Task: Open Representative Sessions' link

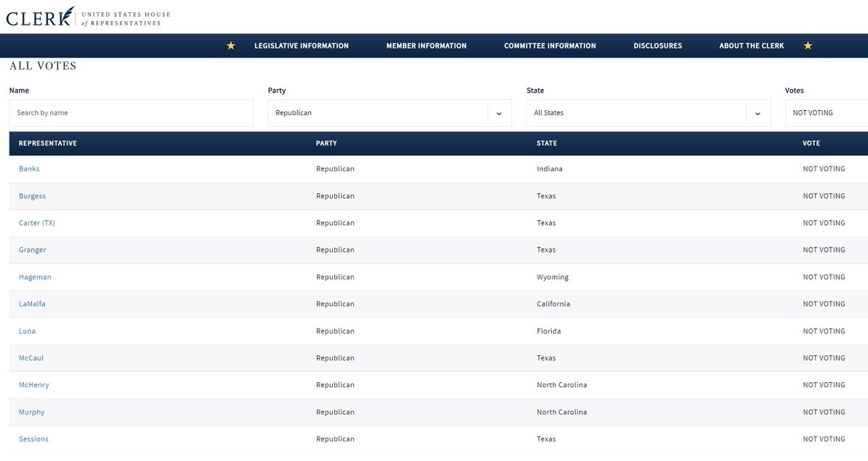Action: [33, 439]
